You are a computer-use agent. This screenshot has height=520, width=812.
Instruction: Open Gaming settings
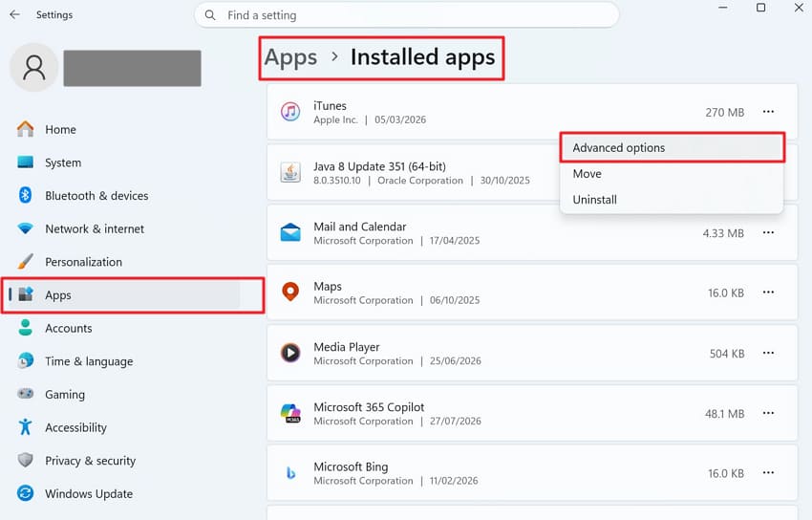pyautogui.click(x=65, y=395)
